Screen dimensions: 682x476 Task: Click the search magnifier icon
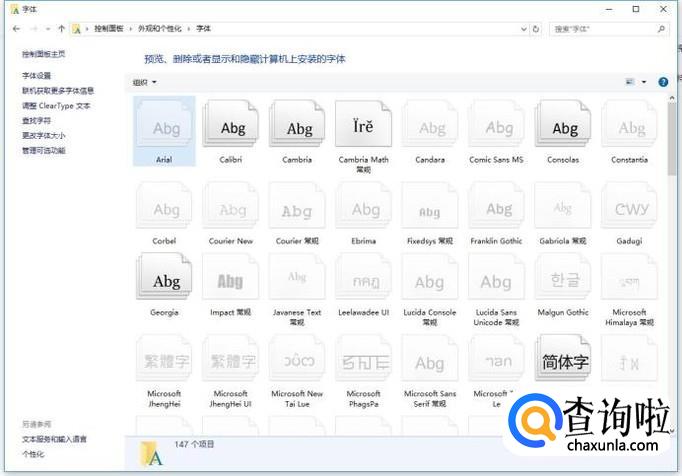(x=661, y=29)
